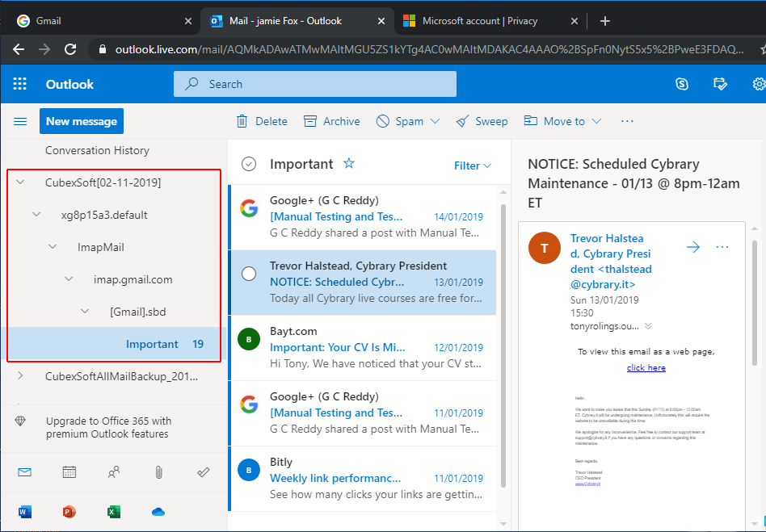Open Conversation History folder
This screenshot has height=532, width=766.
click(x=97, y=150)
